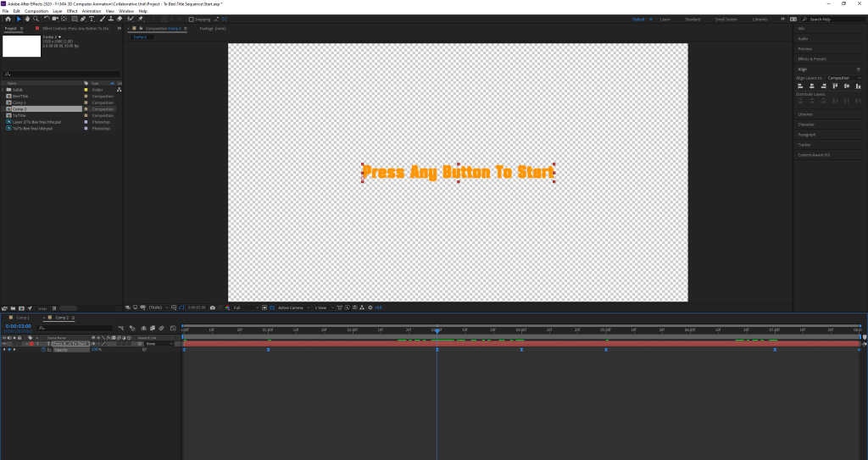Select the Puppet Pin tool
This screenshot has width=868, height=460.
click(x=140, y=19)
